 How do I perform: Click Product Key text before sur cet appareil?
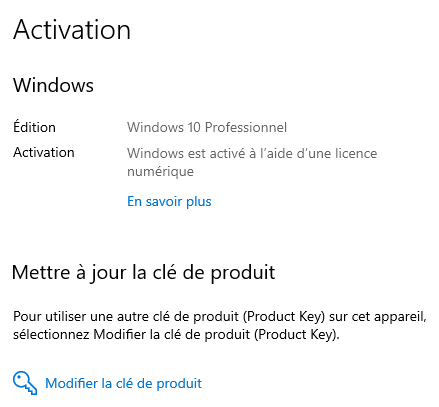[284, 317]
